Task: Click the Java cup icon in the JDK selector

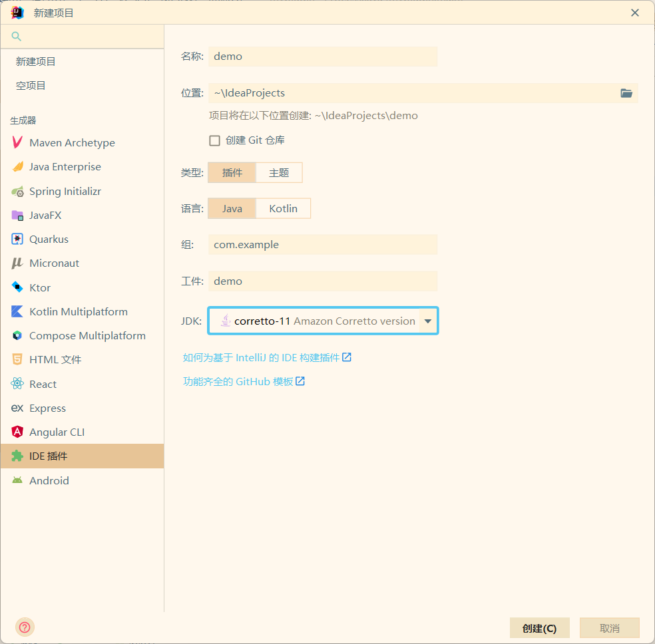Action: [x=226, y=321]
